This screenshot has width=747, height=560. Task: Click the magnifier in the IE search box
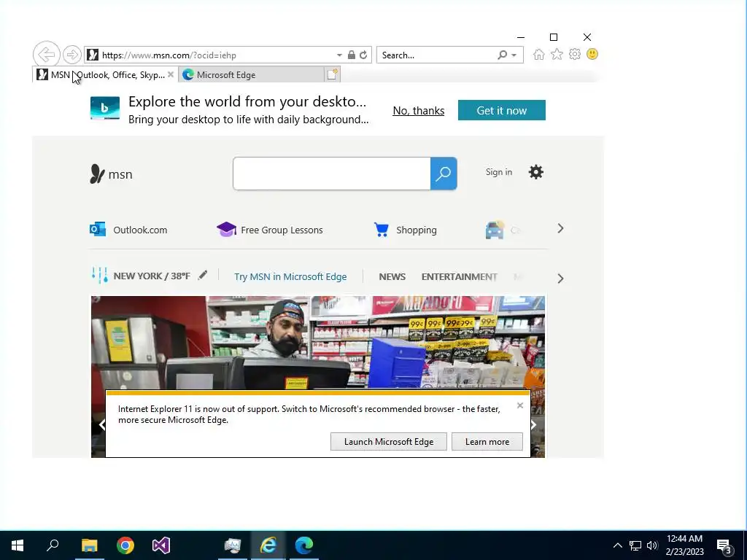coord(502,55)
